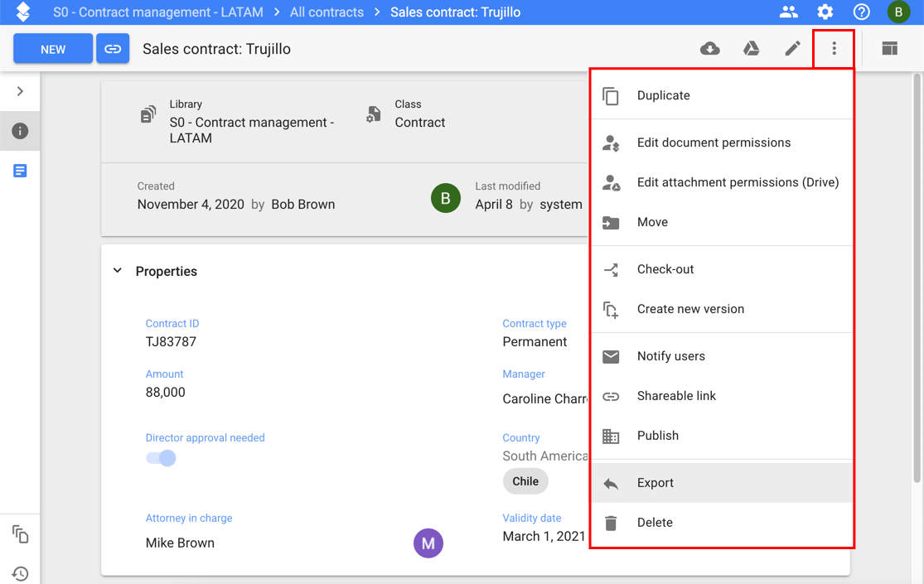Choose Edit document permissions

(x=723, y=142)
